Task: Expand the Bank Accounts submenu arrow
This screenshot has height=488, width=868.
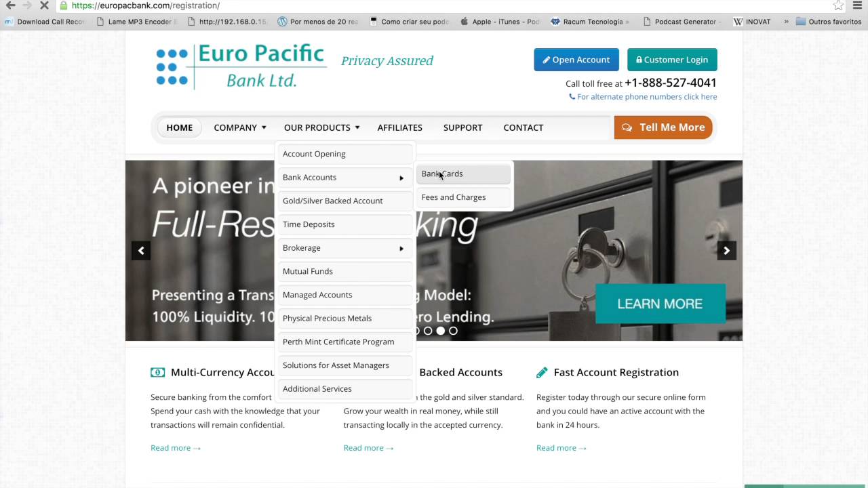Action: tap(401, 178)
